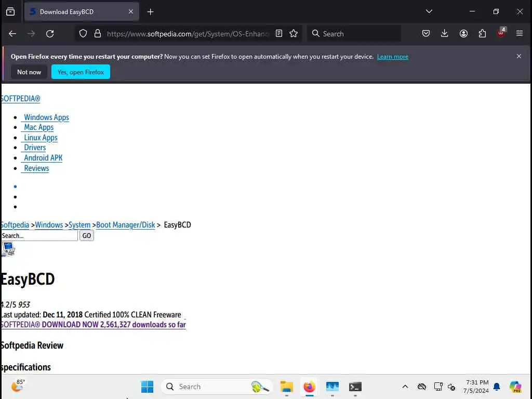Click Yes, open Firefox button
The width and height of the screenshot is (532, 399).
coord(81,72)
